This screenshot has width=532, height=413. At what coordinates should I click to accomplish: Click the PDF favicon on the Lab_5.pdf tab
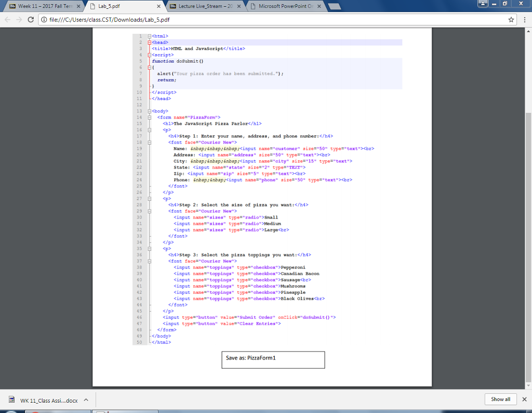tap(92, 7)
